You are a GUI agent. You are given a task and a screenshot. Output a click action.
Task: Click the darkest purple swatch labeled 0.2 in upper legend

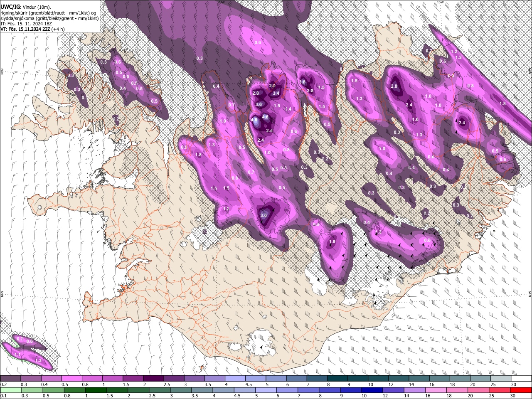pyautogui.click(x=10, y=379)
